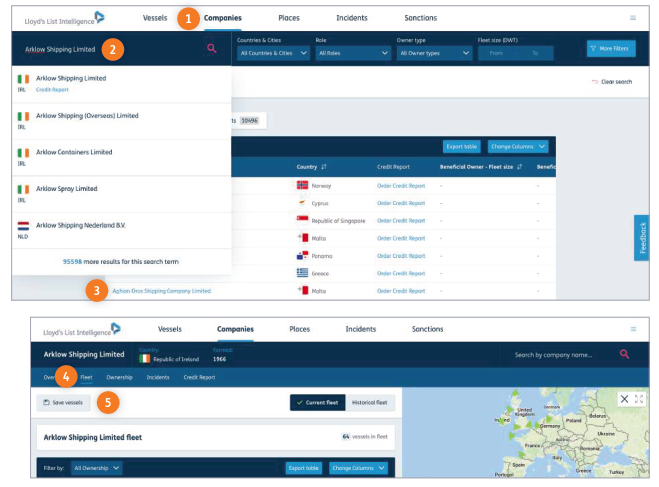Sort table by Country column arrows

324,167
